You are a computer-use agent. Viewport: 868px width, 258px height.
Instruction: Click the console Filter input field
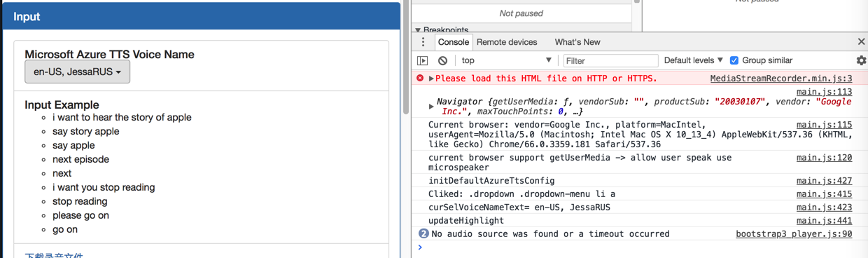[610, 60]
